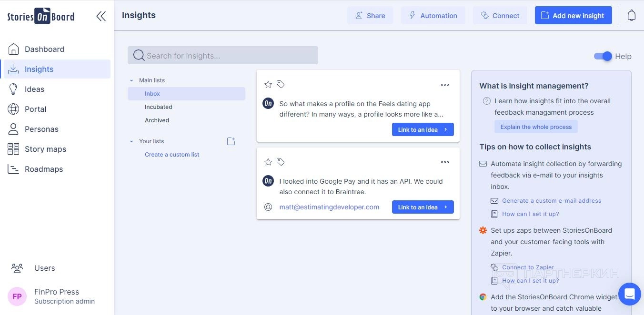
Task: Go to Roadmaps in sidebar
Action: click(x=44, y=169)
